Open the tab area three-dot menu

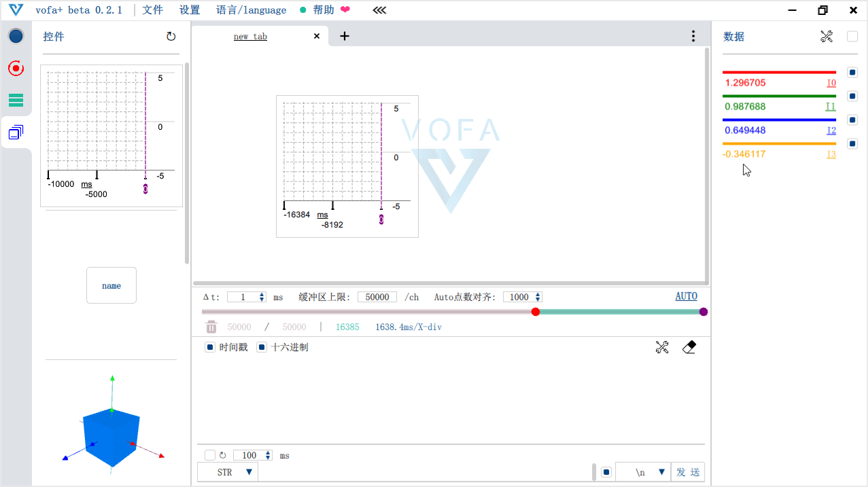pos(693,36)
